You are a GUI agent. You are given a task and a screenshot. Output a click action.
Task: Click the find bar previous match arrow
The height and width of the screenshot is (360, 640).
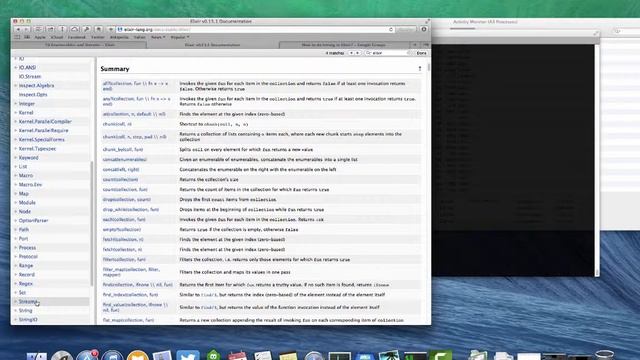pos(351,53)
